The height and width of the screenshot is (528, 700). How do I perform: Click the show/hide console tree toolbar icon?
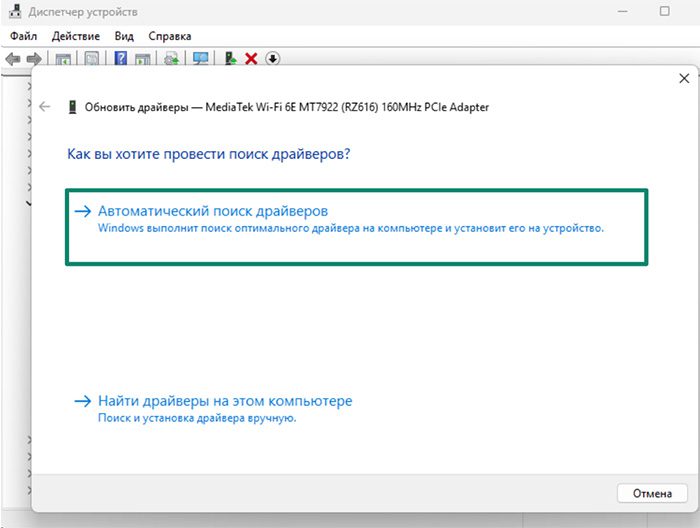63,58
